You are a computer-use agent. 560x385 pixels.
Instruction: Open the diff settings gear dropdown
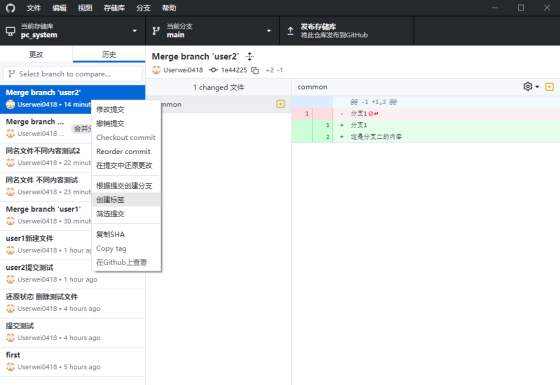(x=531, y=86)
